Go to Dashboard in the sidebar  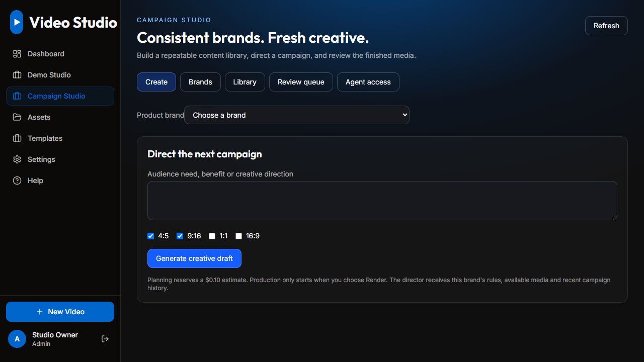tap(60, 54)
